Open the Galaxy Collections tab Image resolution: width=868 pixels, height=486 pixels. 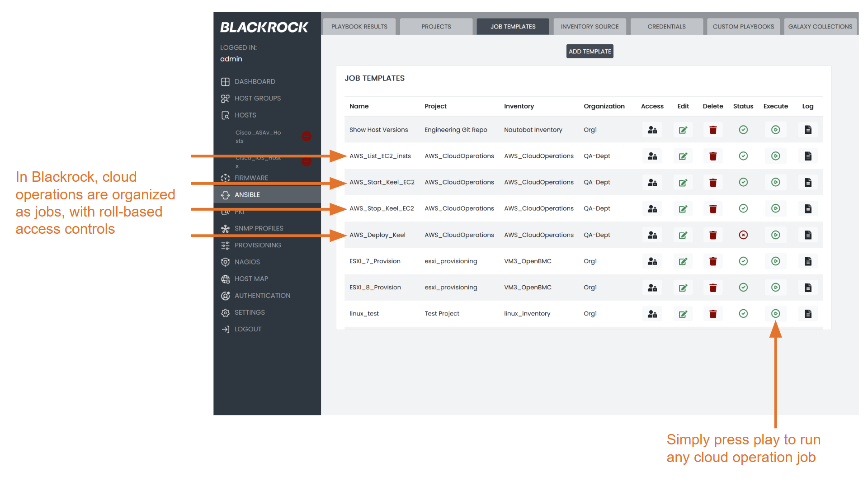(820, 27)
